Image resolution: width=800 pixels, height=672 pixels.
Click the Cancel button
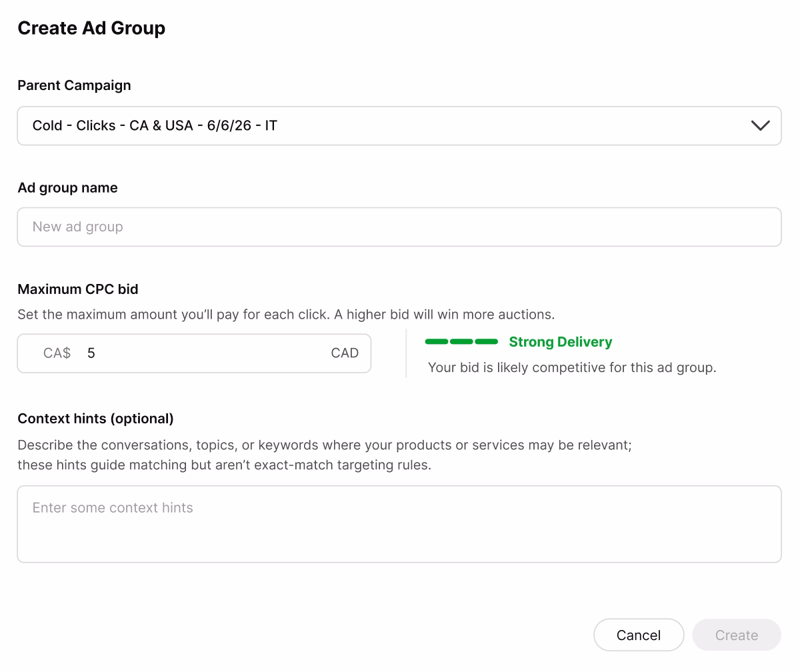(x=639, y=635)
